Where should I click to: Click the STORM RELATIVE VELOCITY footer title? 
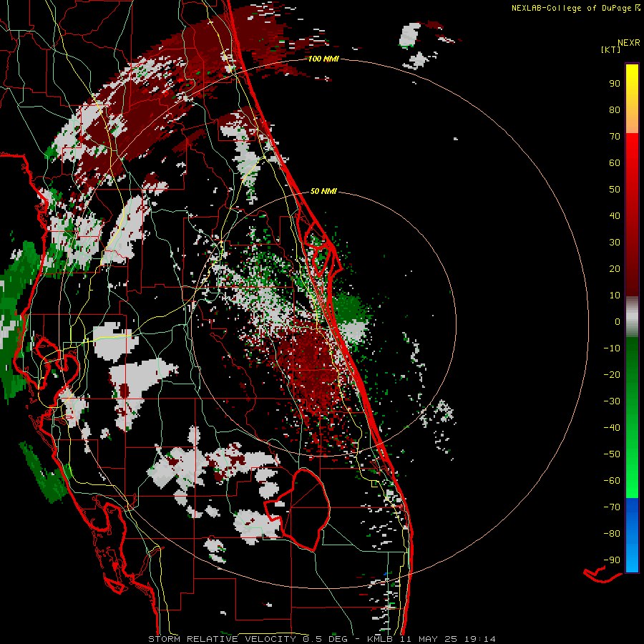pyautogui.click(x=222, y=639)
